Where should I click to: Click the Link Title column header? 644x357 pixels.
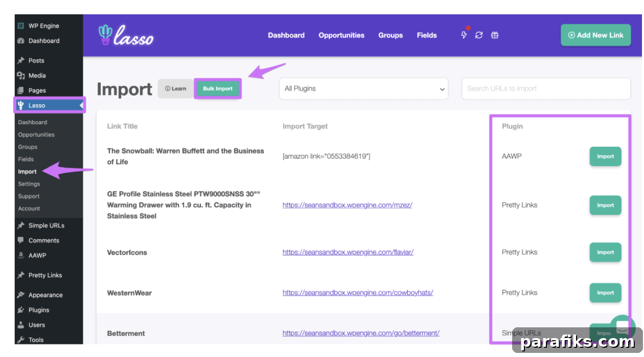tap(122, 126)
